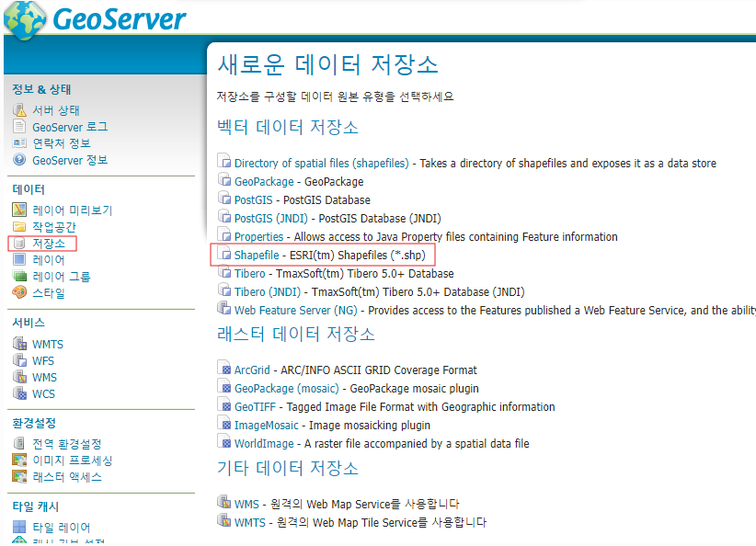
Task: Click the 스타일 palette icon
Action: [x=19, y=292]
